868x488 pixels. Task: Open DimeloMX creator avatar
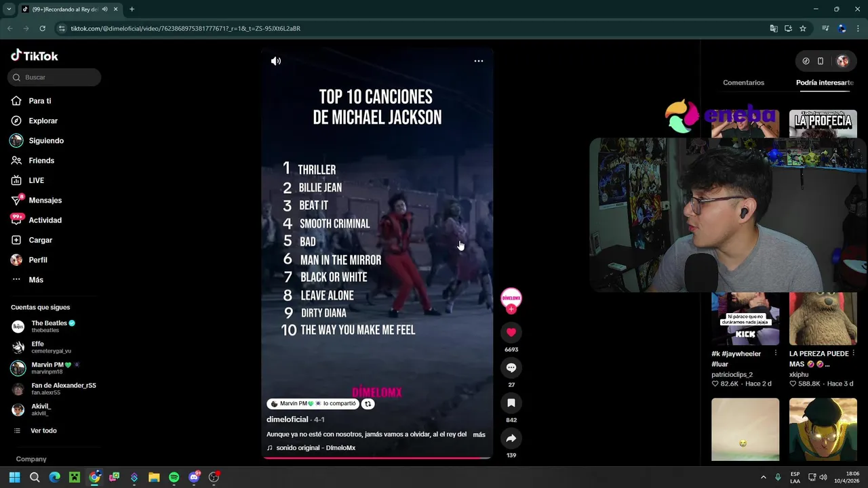pyautogui.click(x=511, y=298)
